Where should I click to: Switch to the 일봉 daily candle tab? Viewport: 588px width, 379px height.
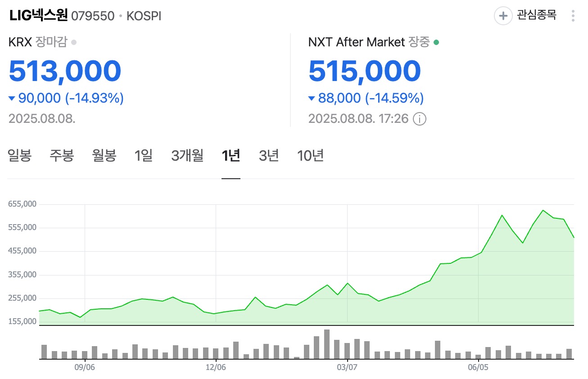point(20,156)
